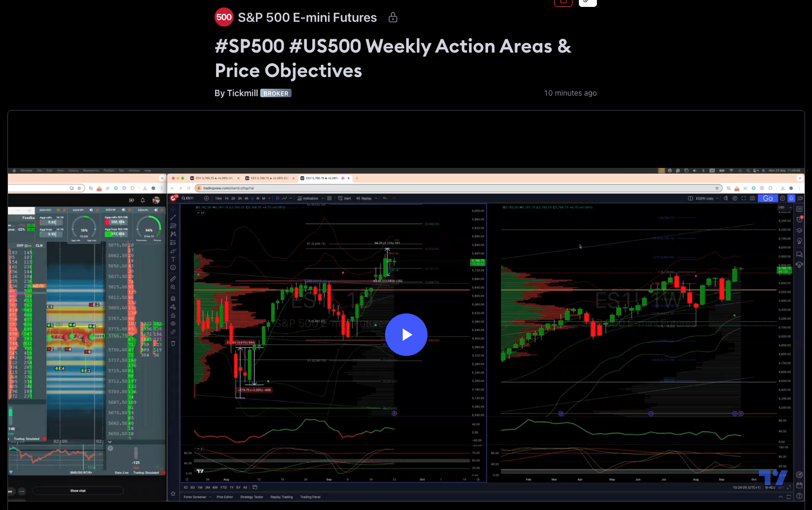Click the Trading Panel tab in the video frame

[310, 497]
